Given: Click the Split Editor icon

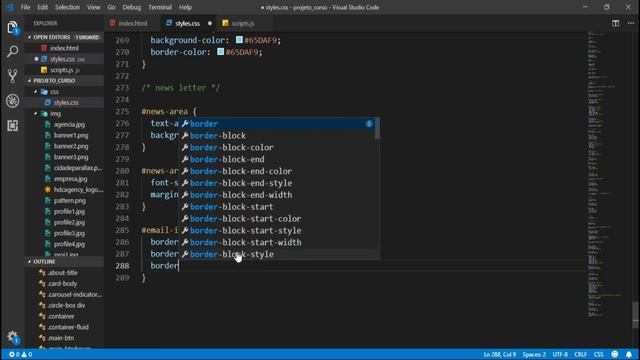Looking at the screenshot, I should [x=615, y=23].
